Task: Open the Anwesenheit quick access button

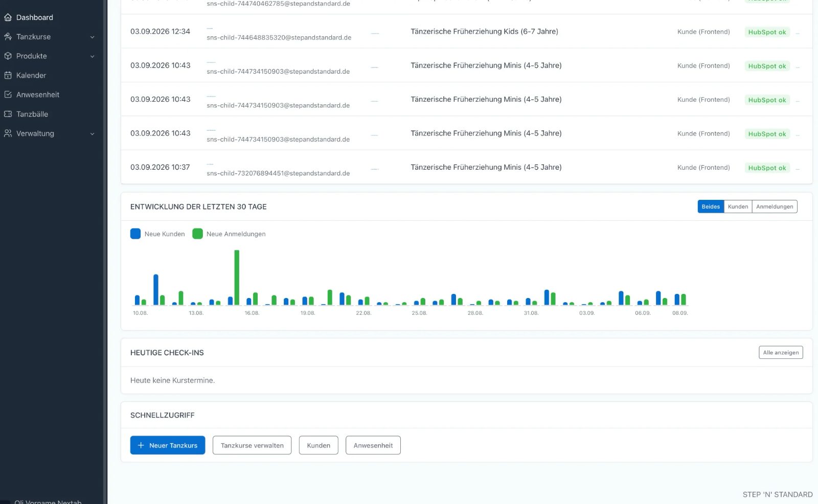Action: [373, 445]
